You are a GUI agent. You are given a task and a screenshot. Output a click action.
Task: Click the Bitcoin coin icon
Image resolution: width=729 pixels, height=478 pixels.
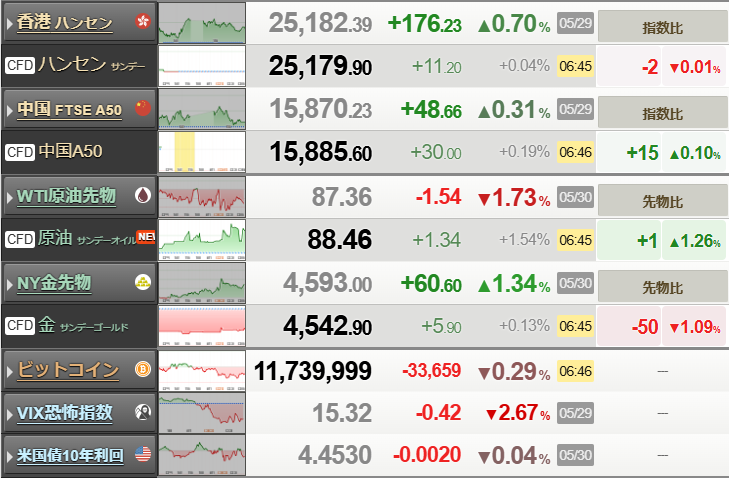point(143,369)
